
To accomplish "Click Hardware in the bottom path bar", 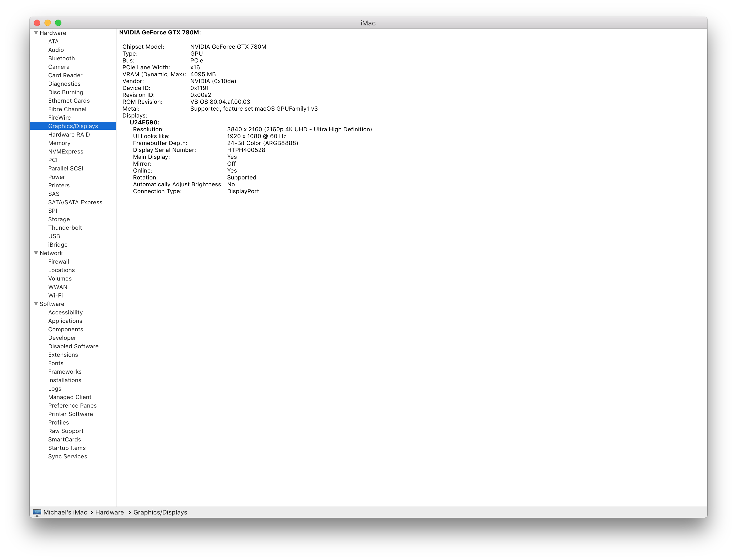I will pos(109,512).
